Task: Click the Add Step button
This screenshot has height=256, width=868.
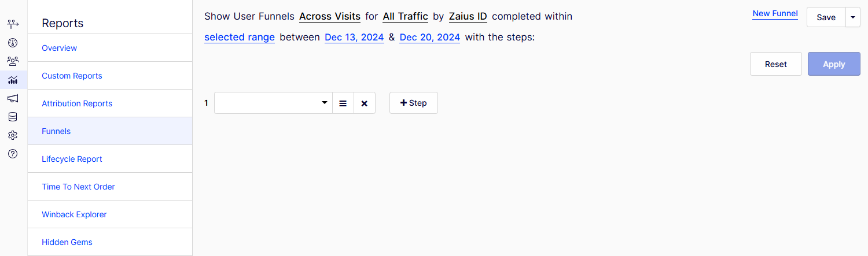Action: [x=413, y=103]
